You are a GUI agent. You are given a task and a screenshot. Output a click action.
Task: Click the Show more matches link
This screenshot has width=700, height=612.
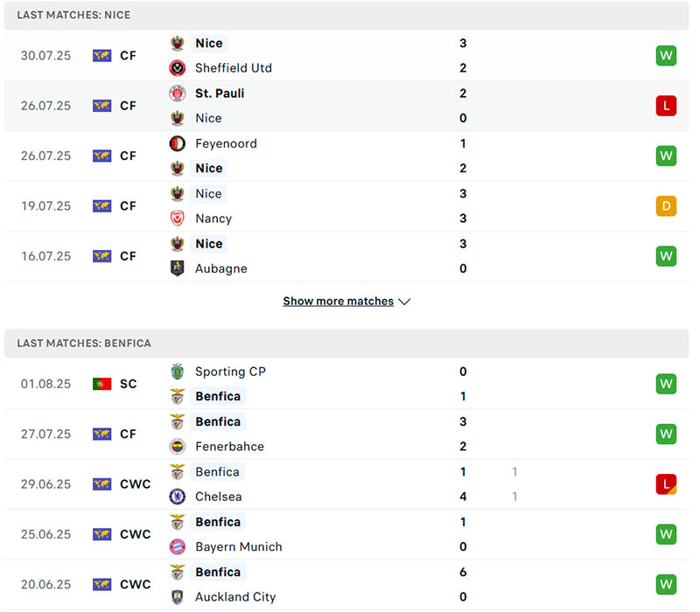click(x=337, y=301)
